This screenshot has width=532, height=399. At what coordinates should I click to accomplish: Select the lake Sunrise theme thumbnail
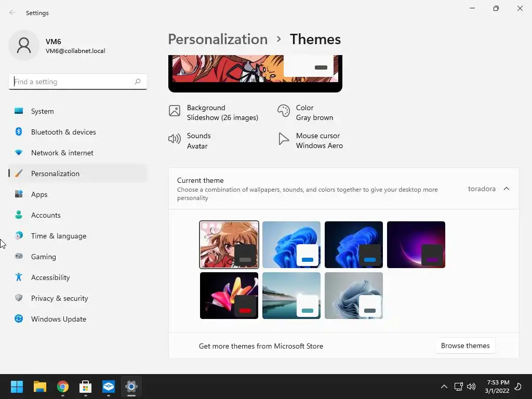click(291, 296)
